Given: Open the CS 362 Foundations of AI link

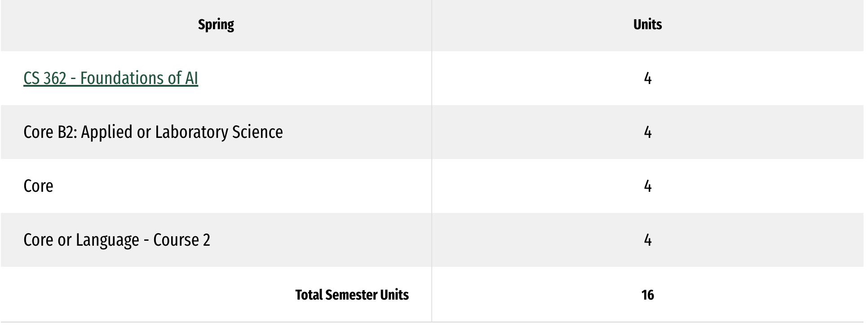Looking at the screenshot, I should pos(111,78).
